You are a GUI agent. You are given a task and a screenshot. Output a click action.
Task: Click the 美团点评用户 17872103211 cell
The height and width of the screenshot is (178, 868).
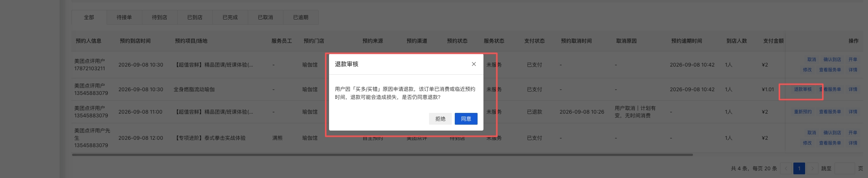click(x=90, y=65)
